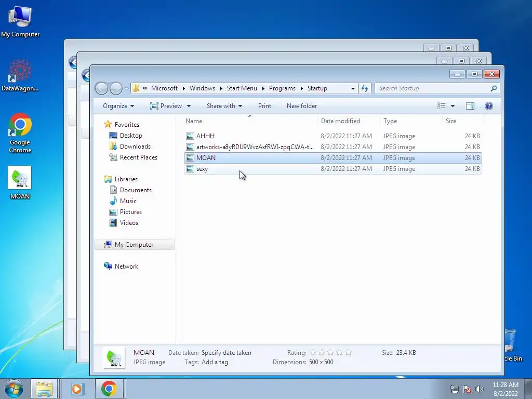Click the search magnifier icon

[x=494, y=88]
